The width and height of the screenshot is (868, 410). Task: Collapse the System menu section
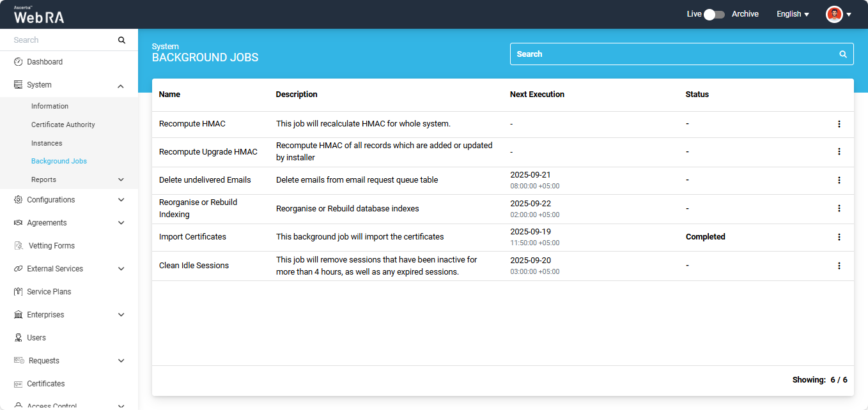(x=121, y=86)
